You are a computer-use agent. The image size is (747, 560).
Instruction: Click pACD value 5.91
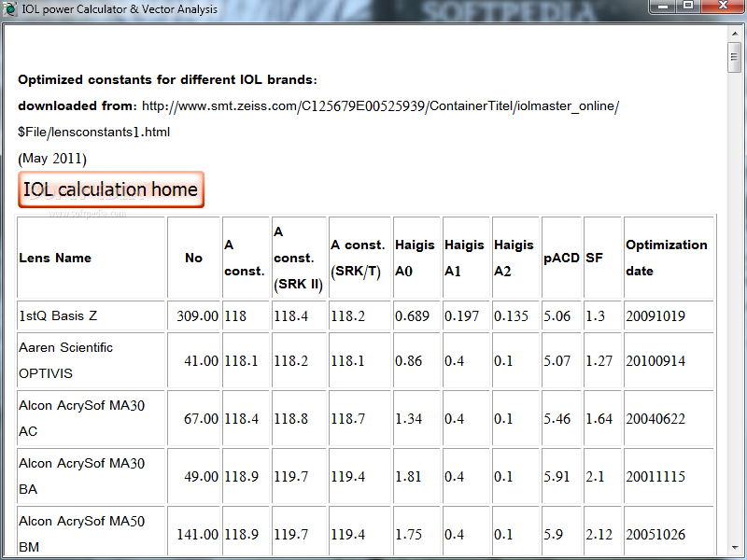[x=557, y=476]
